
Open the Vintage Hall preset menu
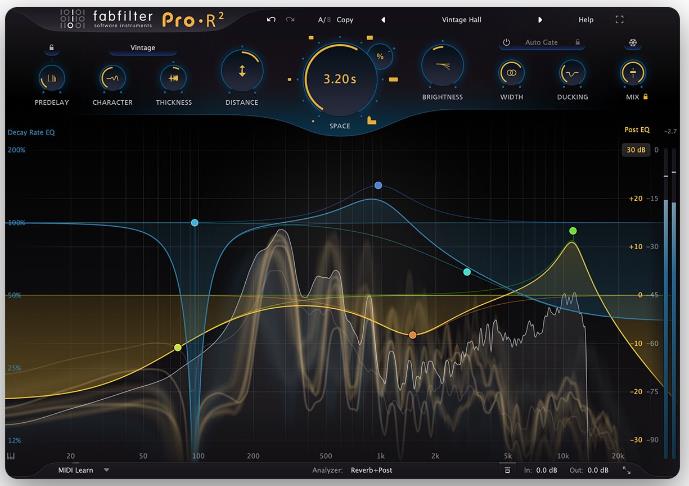coord(461,20)
